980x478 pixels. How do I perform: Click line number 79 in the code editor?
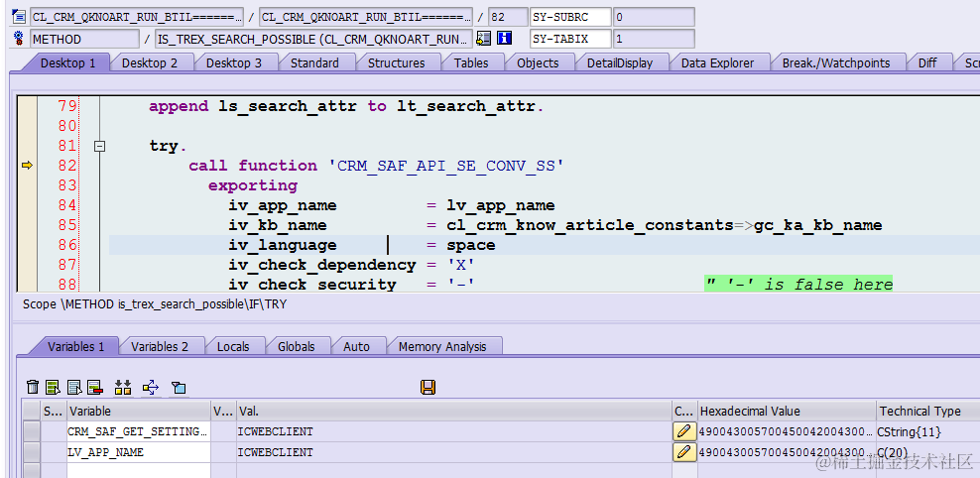point(66,106)
